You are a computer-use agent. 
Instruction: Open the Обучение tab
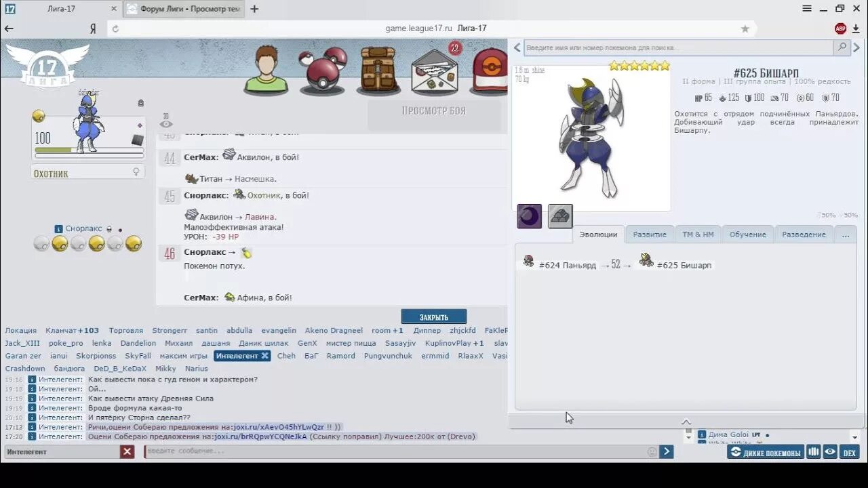(x=747, y=235)
